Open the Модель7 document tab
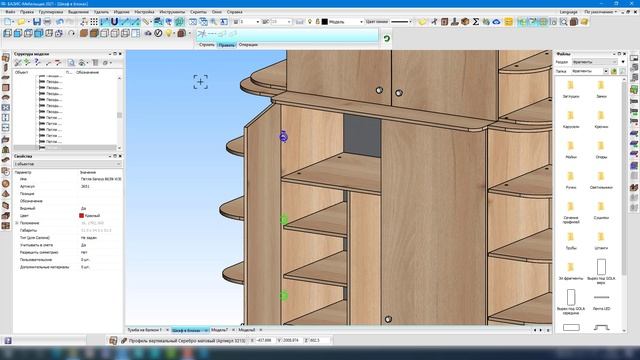 220,330
